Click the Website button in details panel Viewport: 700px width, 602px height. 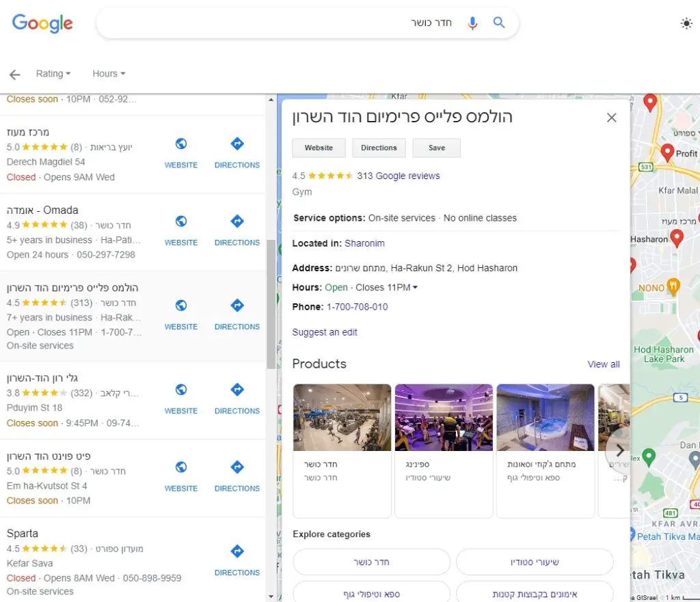pyautogui.click(x=319, y=148)
